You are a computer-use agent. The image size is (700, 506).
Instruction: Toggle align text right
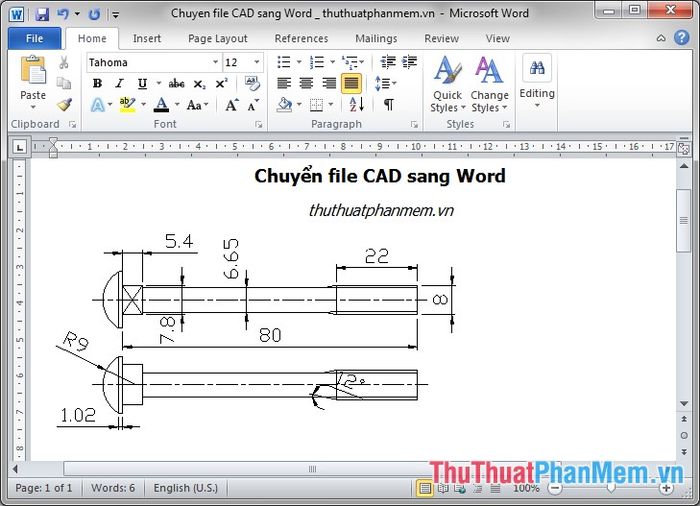(x=329, y=83)
